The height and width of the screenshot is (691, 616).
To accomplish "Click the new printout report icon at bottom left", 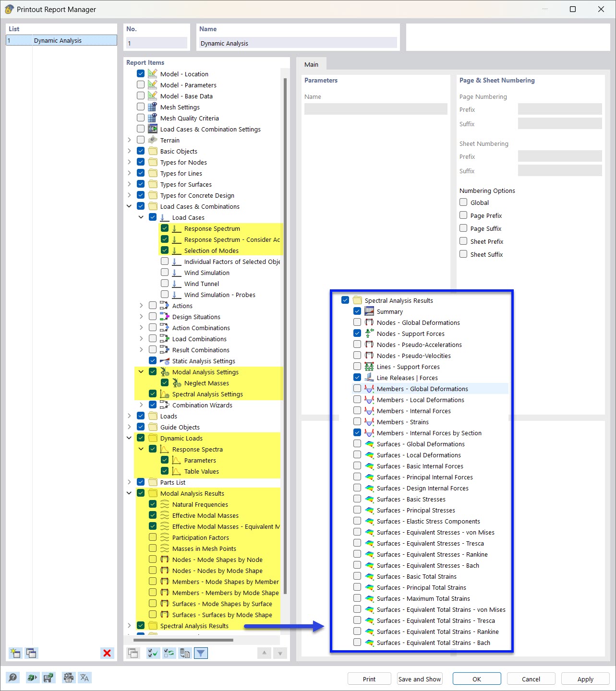I will (x=15, y=653).
